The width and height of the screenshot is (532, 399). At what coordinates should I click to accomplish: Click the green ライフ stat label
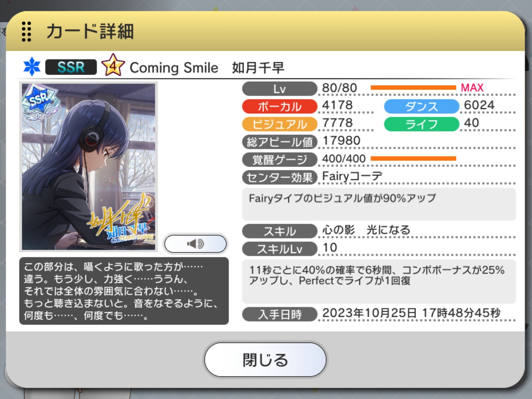[x=421, y=124]
